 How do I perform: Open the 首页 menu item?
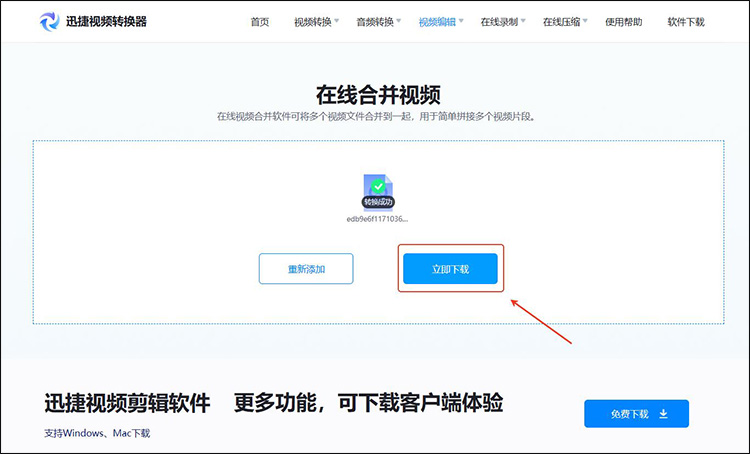click(260, 22)
